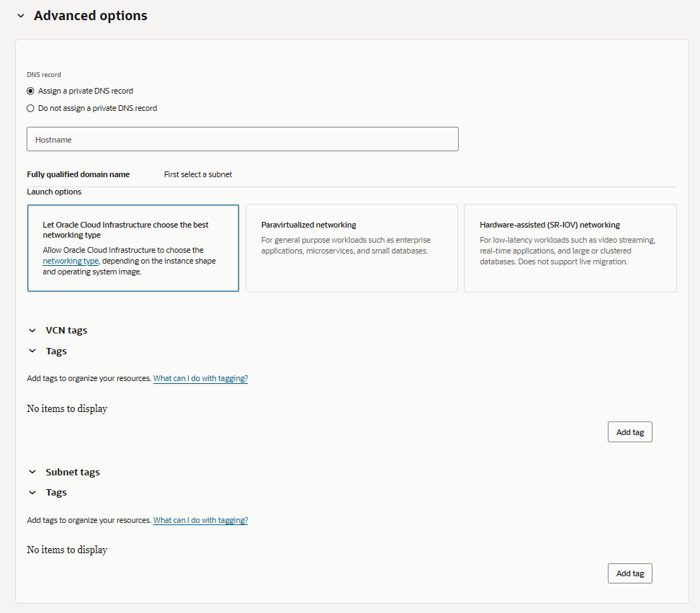Open the networking type link
Screen dimensions: 700x613
pyautogui.click(x=71, y=261)
